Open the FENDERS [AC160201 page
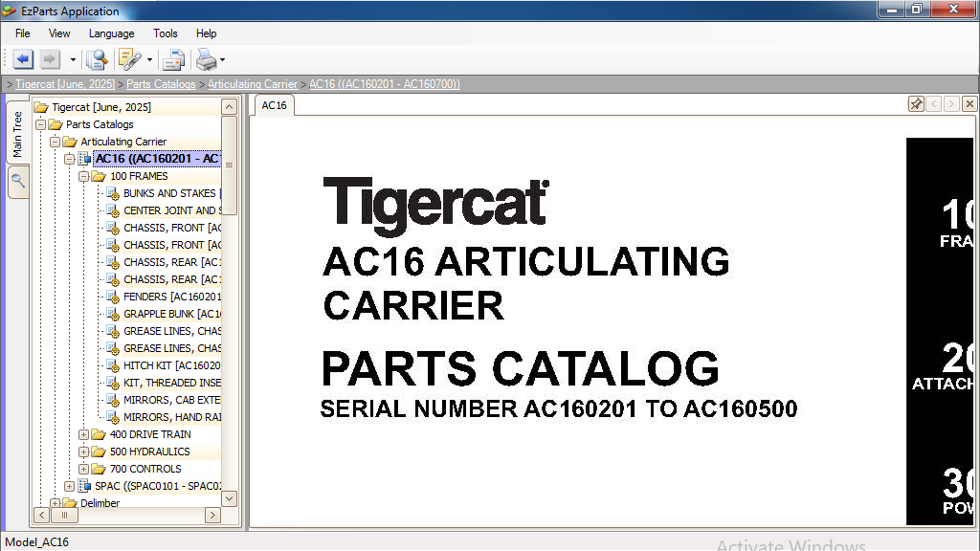This screenshot has width=980, height=551. 172,297
